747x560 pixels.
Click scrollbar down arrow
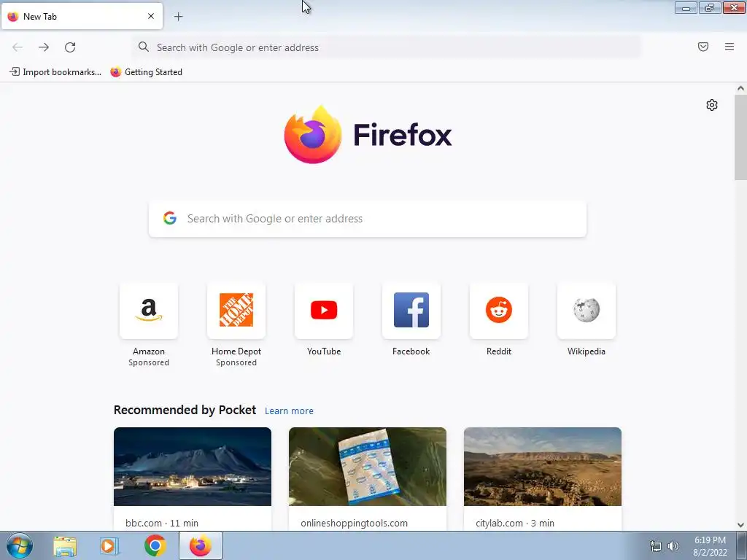[740, 525]
